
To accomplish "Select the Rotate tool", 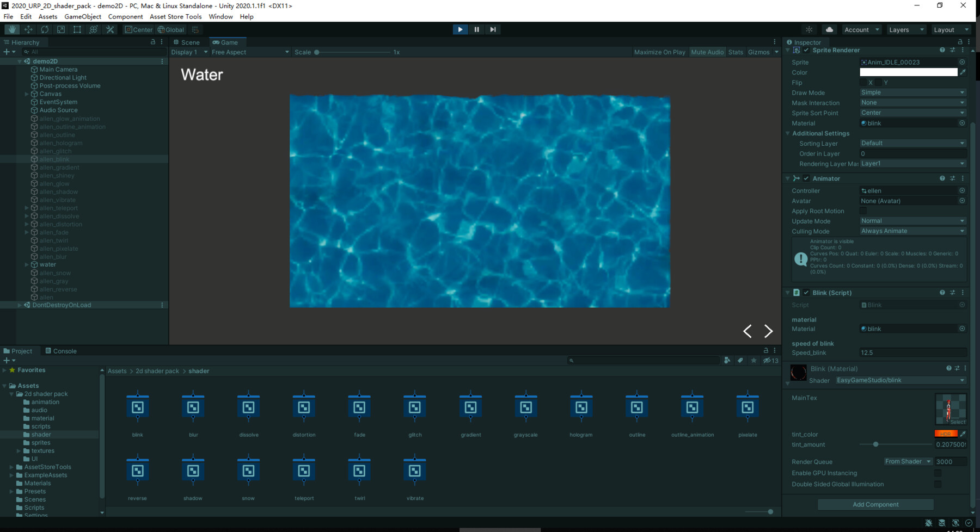I will [x=45, y=29].
